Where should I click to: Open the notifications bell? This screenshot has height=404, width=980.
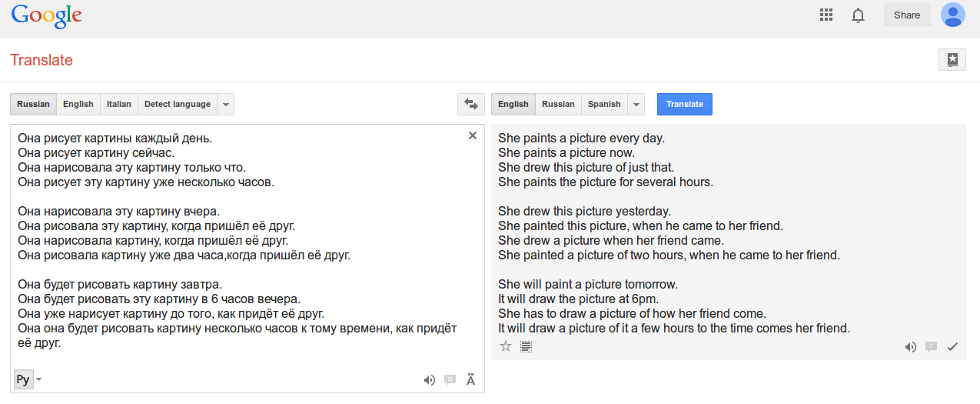click(x=859, y=15)
